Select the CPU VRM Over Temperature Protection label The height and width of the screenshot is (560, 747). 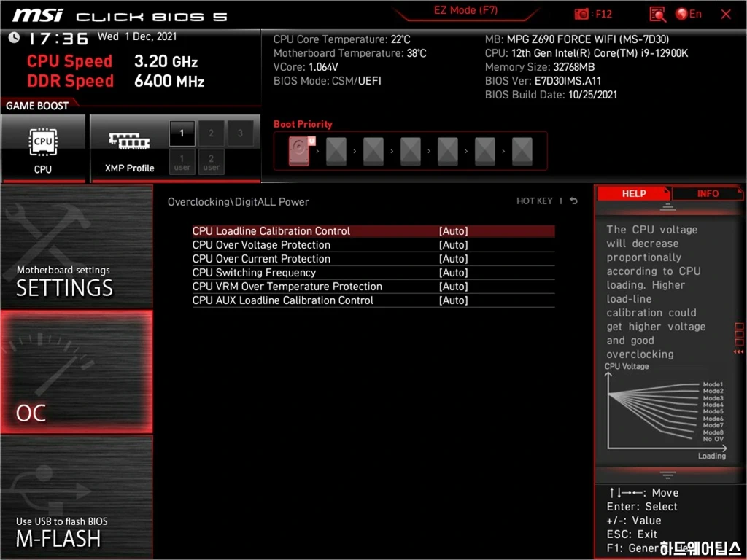click(x=287, y=286)
